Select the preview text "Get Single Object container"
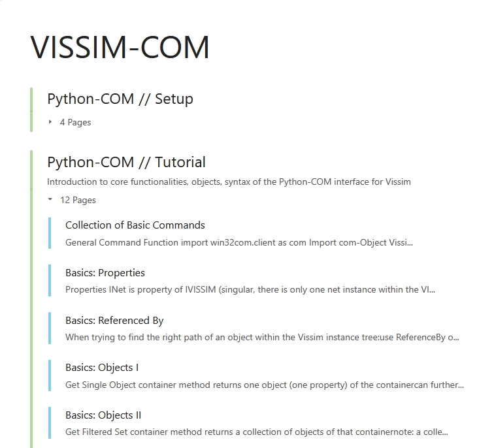This screenshot has height=448, width=479. pos(264,385)
